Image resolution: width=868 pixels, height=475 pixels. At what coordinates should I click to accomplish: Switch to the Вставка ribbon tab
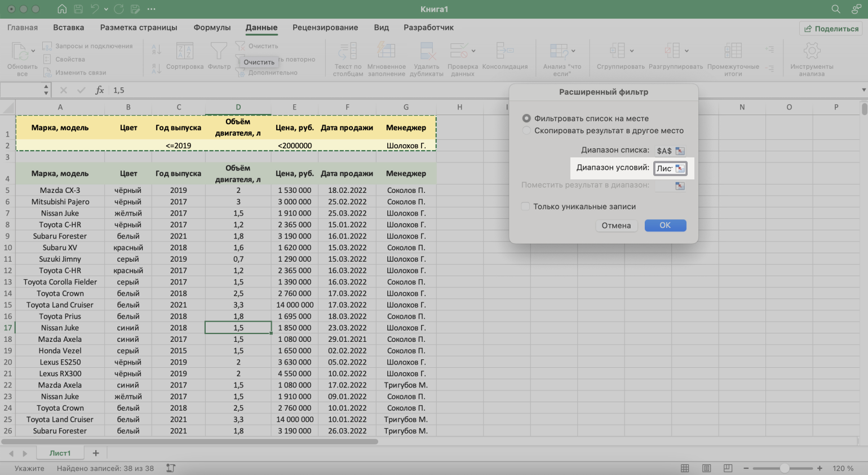coord(68,28)
